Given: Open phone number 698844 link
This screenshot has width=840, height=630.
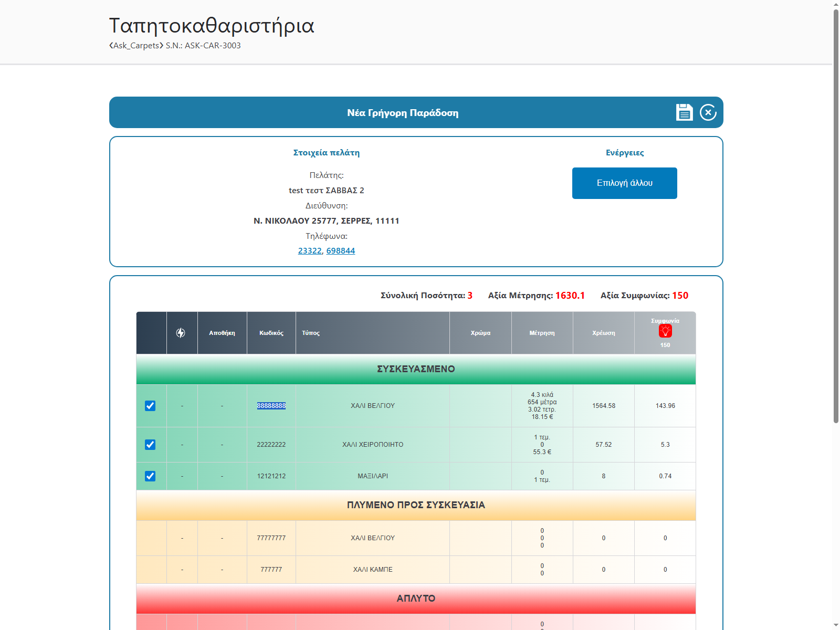Looking at the screenshot, I should (341, 251).
